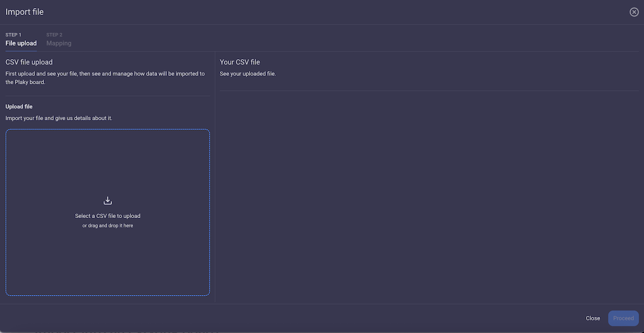Click 'or drag and drop it here' text
This screenshot has width=644, height=333.
coord(107,225)
